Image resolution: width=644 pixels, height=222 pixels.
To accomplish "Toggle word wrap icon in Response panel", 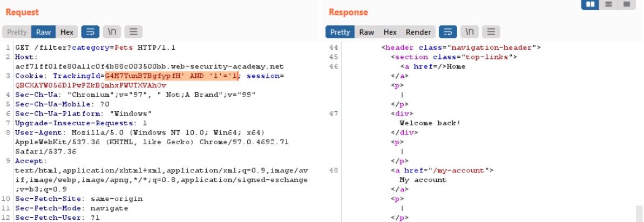I will 448,32.
